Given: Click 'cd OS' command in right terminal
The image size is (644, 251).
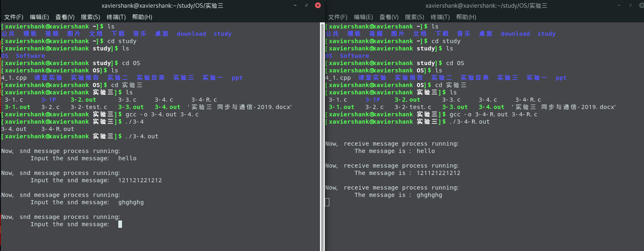Looking at the screenshot, I should pos(455,63).
